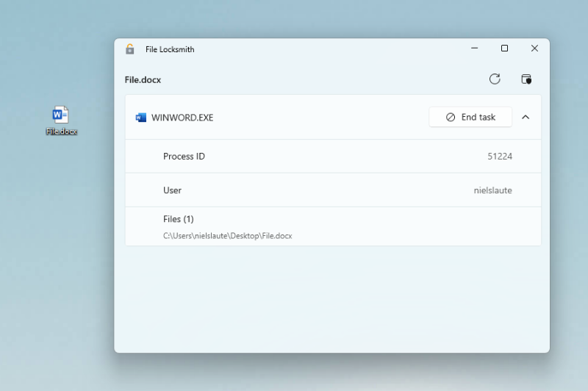
Task: Click the C:\Users\nielslaute\Desktop\File.docx path
Action: (227, 236)
